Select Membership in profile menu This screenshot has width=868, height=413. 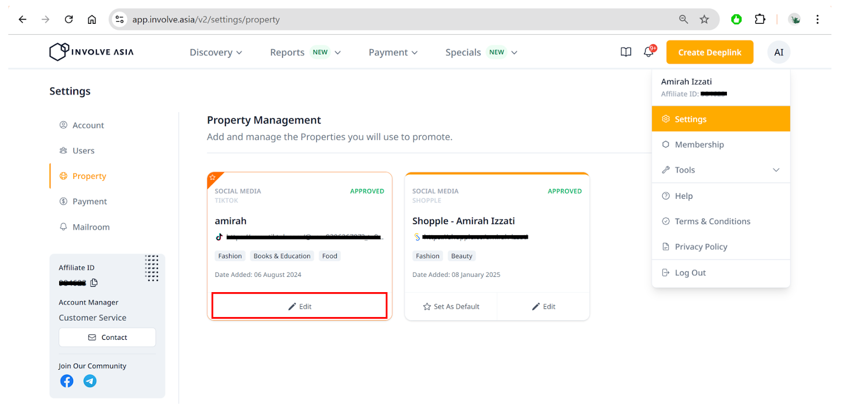(x=699, y=145)
